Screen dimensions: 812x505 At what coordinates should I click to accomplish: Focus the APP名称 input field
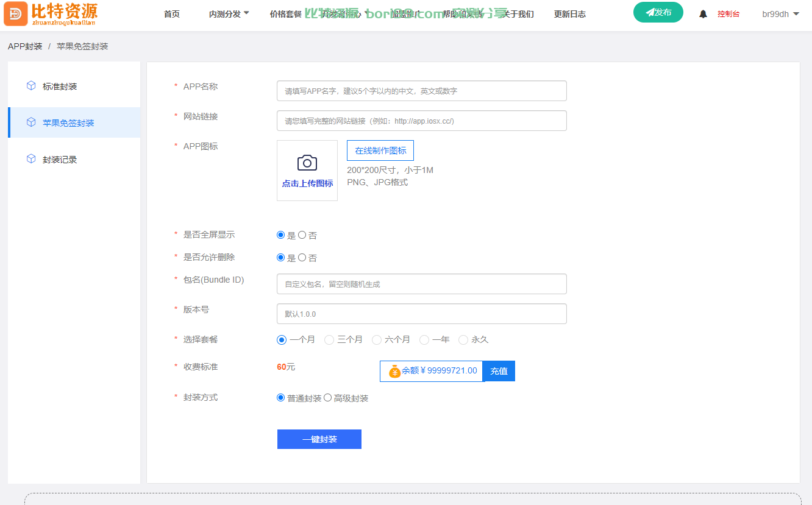point(422,91)
